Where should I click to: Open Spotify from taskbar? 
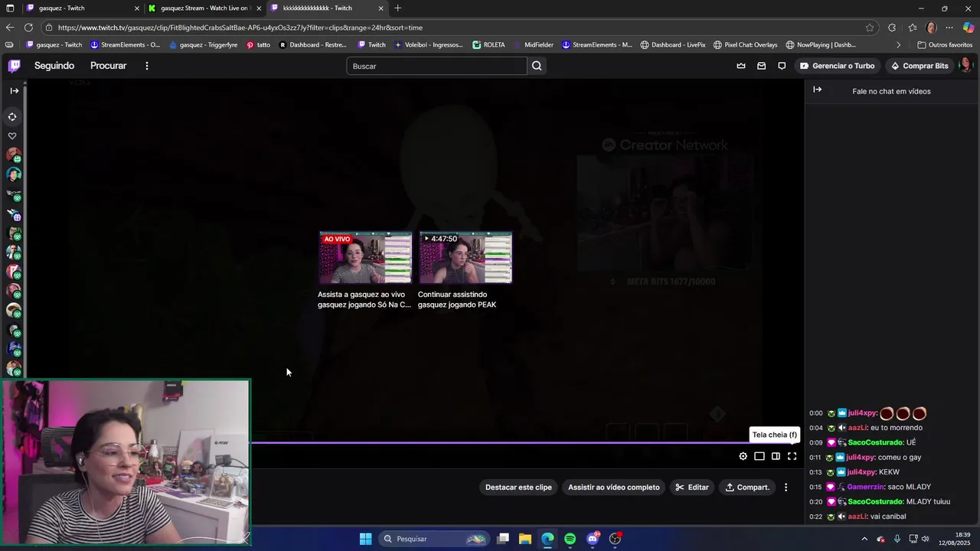[x=570, y=539]
